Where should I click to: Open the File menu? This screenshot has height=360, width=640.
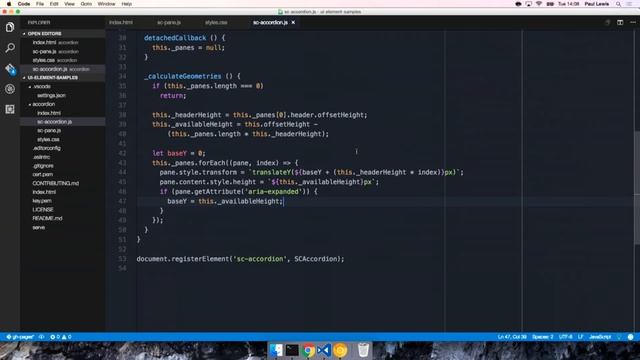tap(40, 4)
